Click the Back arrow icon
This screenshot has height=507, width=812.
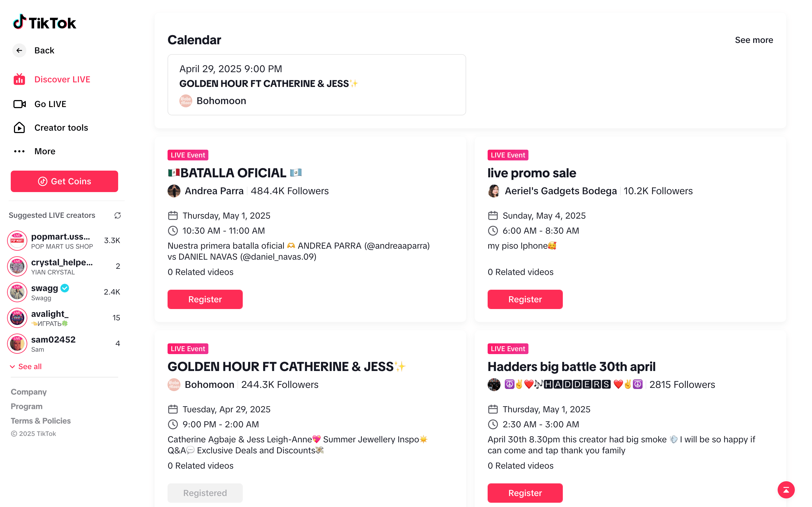click(x=19, y=50)
